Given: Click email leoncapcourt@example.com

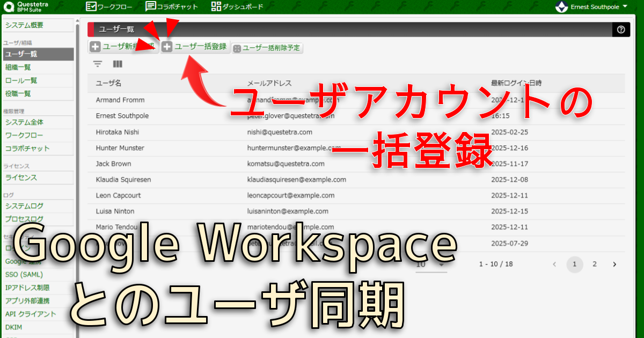Looking at the screenshot, I should click(x=290, y=195).
